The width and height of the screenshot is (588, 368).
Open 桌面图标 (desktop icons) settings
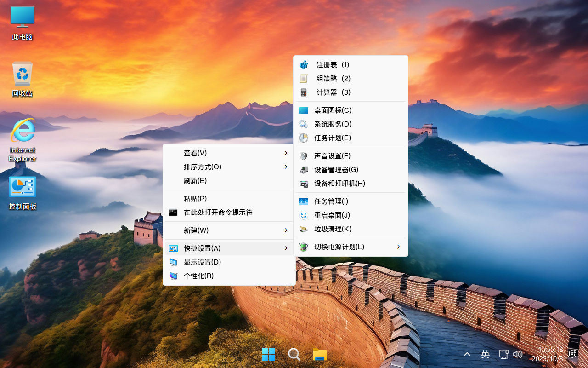pos(332,110)
